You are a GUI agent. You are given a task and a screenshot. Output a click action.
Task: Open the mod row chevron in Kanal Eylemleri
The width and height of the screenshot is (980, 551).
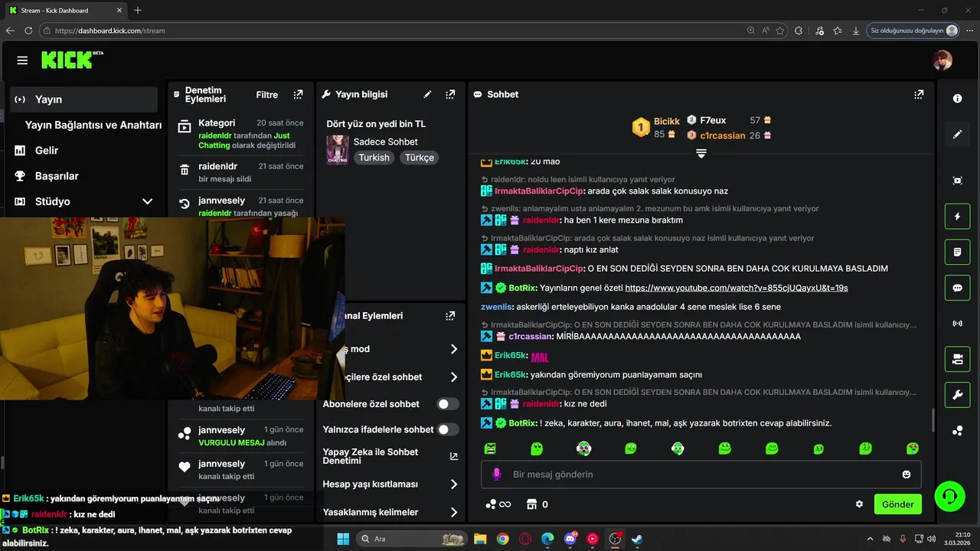[454, 349]
